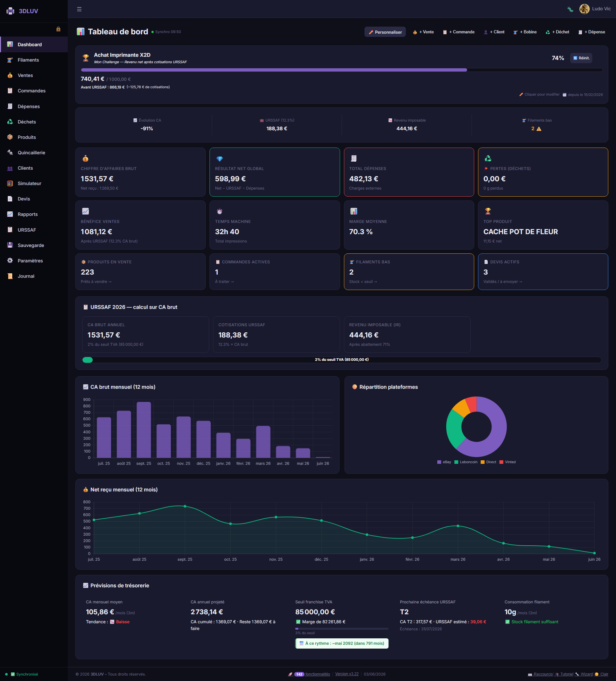Click the Filaments spool icon in sidebar
The width and height of the screenshot is (616, 681).
[x=10, y=60]
